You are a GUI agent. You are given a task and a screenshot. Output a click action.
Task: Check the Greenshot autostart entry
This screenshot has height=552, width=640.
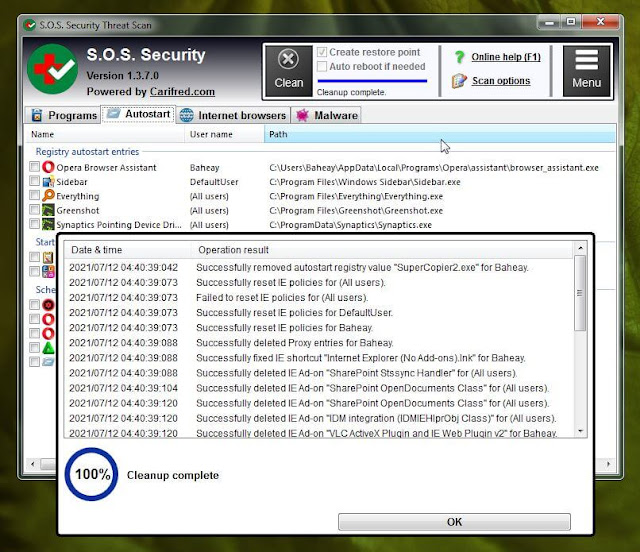click(35, 210)
